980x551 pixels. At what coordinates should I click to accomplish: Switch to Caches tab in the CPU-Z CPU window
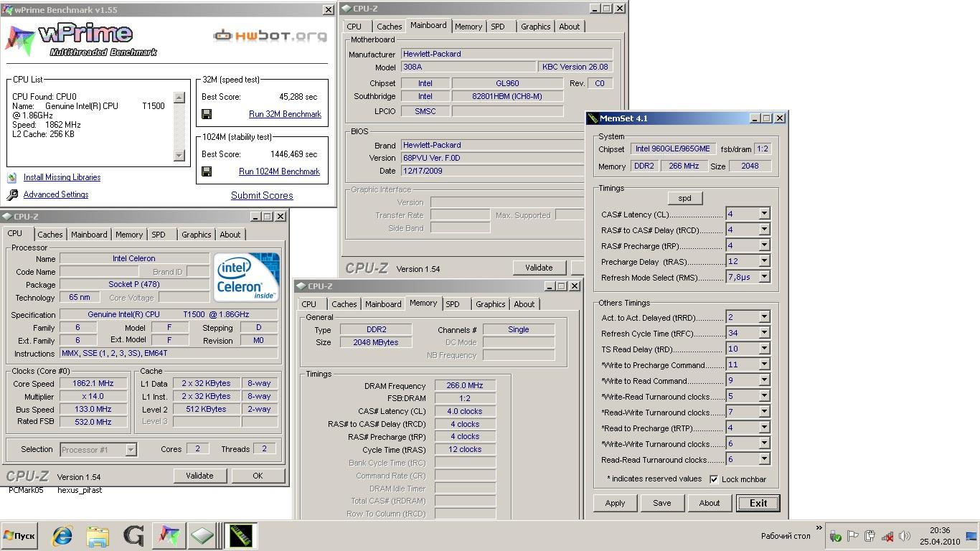tap(50, 235)
